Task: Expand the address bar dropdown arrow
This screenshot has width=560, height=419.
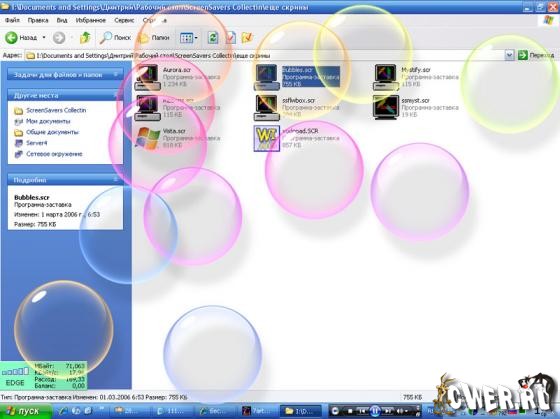Action: point(510,55)
